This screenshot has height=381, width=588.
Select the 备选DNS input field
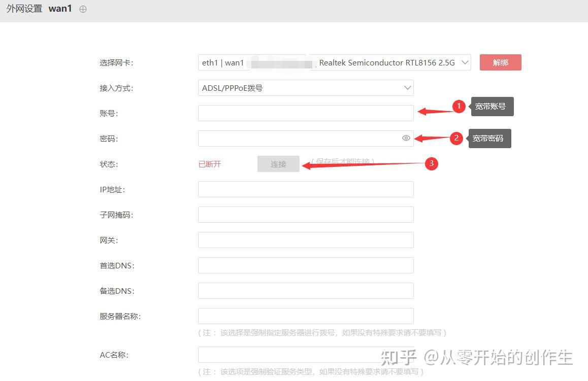click(305, 290)
